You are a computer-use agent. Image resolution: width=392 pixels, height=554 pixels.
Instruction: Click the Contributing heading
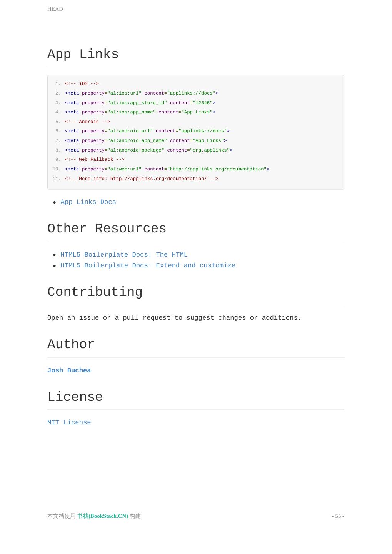pyautogui.click(x=95, y=292)
